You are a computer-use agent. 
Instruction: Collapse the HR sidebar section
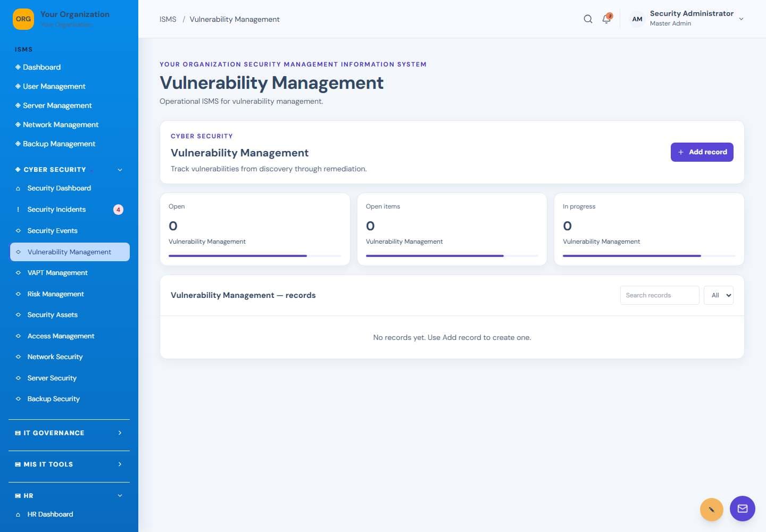coord(120,496)
